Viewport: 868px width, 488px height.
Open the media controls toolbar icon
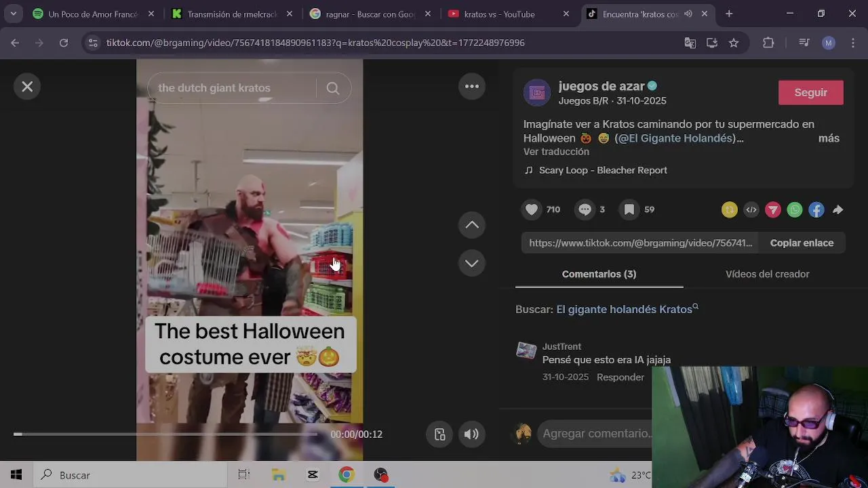click(804, 43)
